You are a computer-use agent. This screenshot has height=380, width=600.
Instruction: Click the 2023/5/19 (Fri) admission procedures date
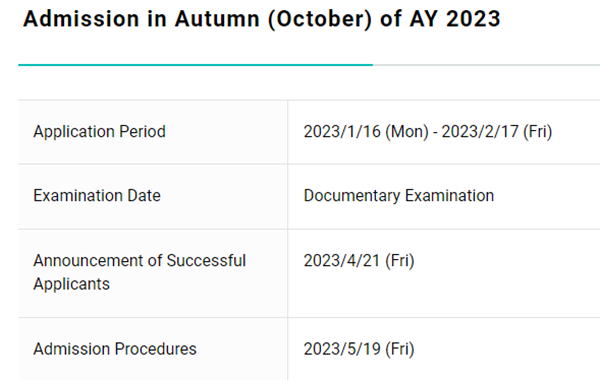tap(359, 349)
